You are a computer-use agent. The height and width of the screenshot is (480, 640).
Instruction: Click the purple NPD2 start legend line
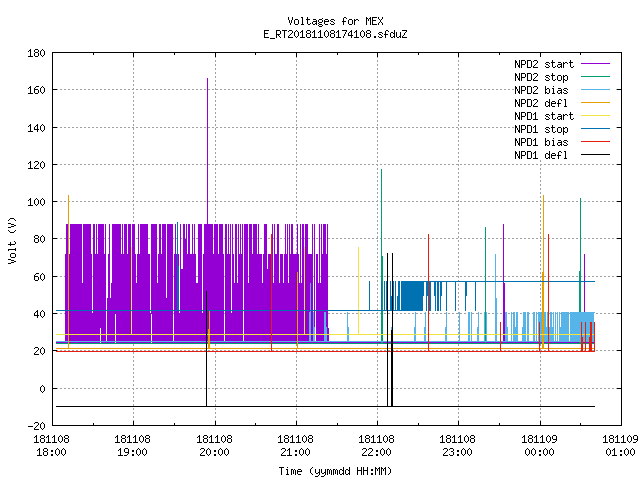(x=595, y=64)
